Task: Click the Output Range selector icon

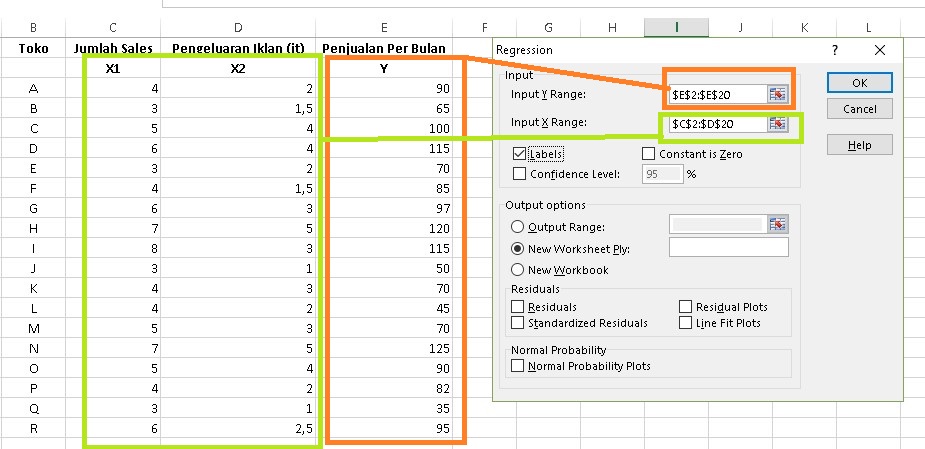Action: (778, 227)
